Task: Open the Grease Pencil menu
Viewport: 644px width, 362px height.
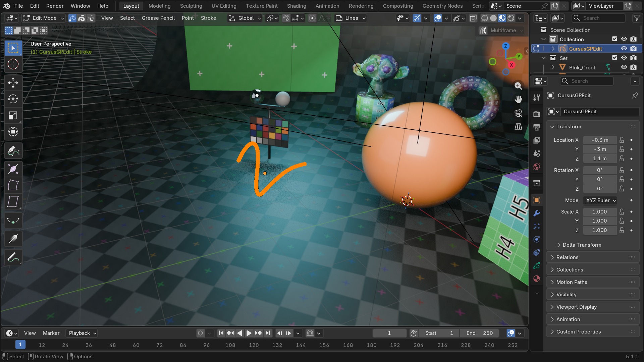Action: click(158, 18)
